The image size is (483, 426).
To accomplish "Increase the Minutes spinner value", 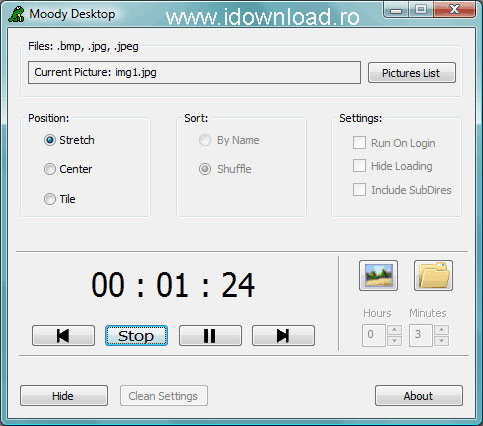I will (x=441, y=330).
